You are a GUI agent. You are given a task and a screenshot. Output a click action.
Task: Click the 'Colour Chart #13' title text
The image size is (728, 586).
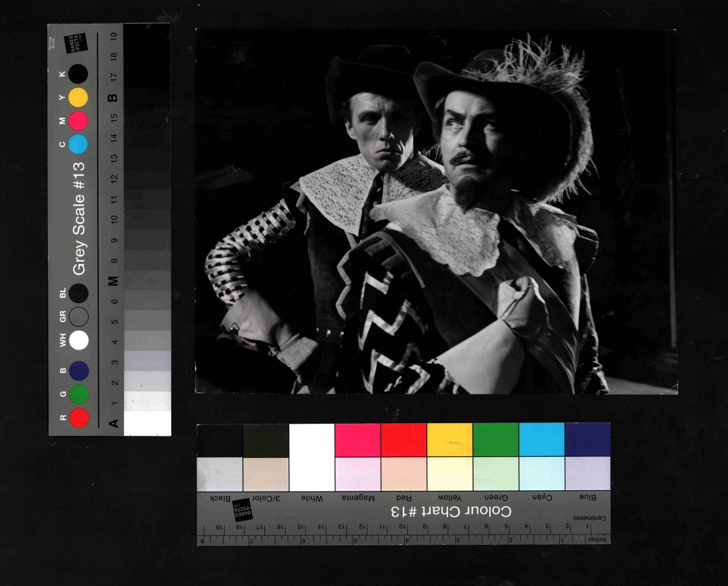click(451, 511)
